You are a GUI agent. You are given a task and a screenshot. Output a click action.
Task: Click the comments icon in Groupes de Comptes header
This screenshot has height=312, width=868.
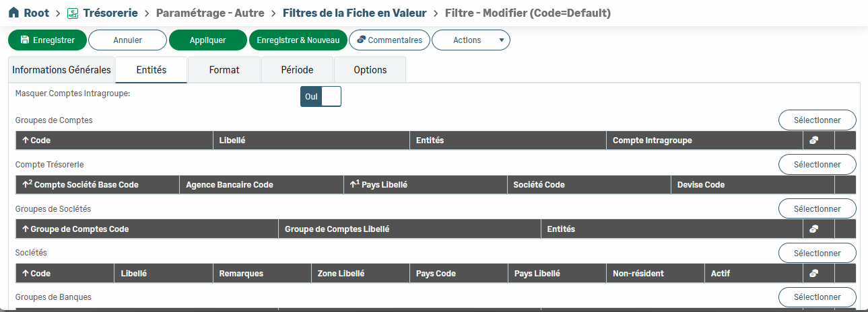[x=813, y=141]
